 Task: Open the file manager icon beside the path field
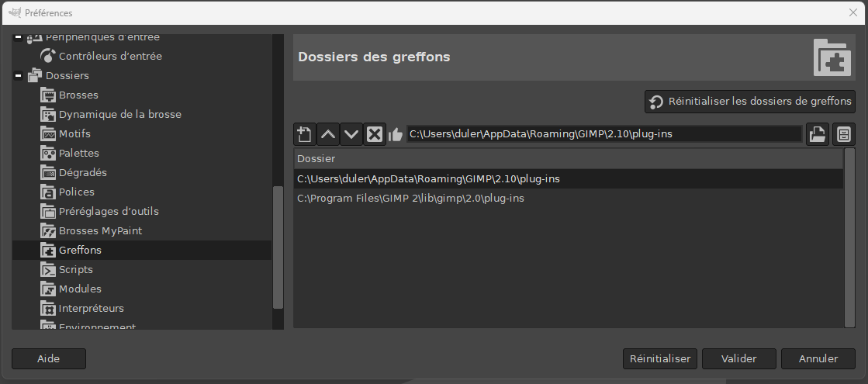pyautogui.click(x=844, y=134)
